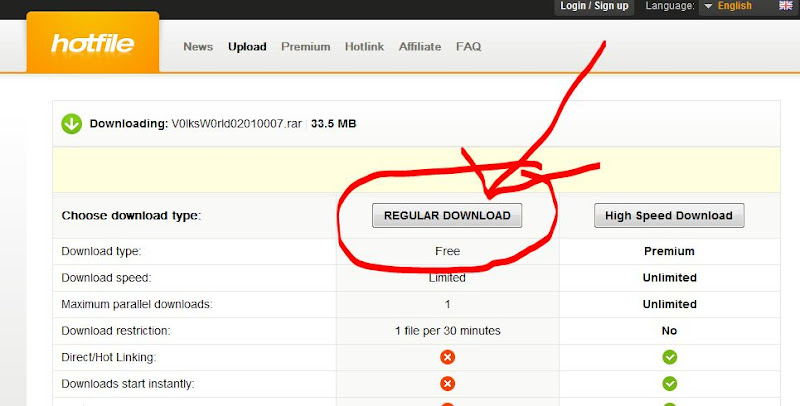
Task: Click the 'Downloads start instantly:' label
Action: coord(128,384)
